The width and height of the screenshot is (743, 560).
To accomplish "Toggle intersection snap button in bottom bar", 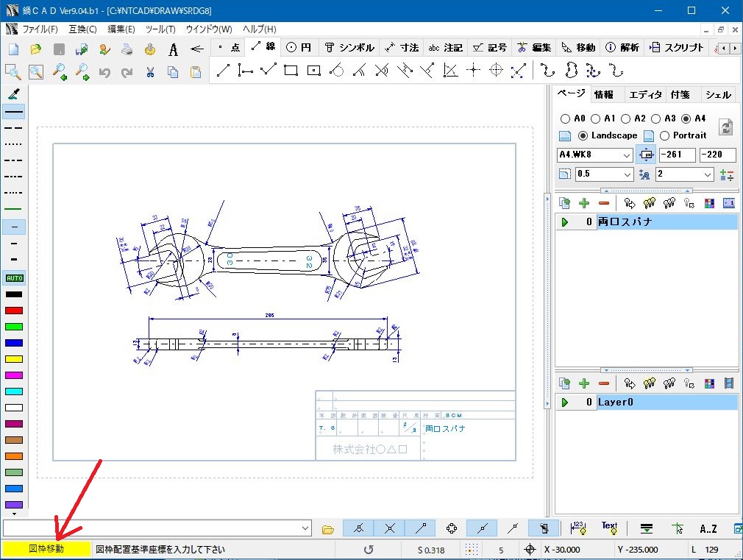I will [389, 528].
